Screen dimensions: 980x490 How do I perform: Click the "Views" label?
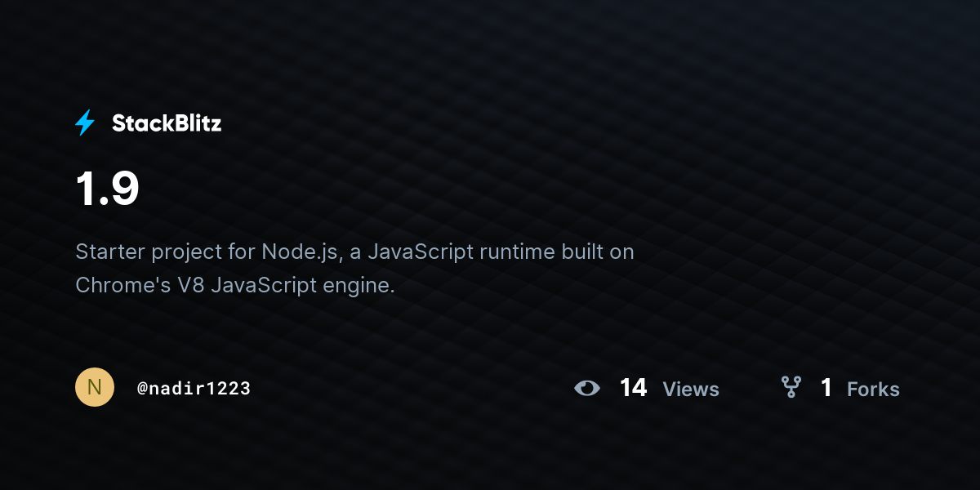click(x=691, y=389)
